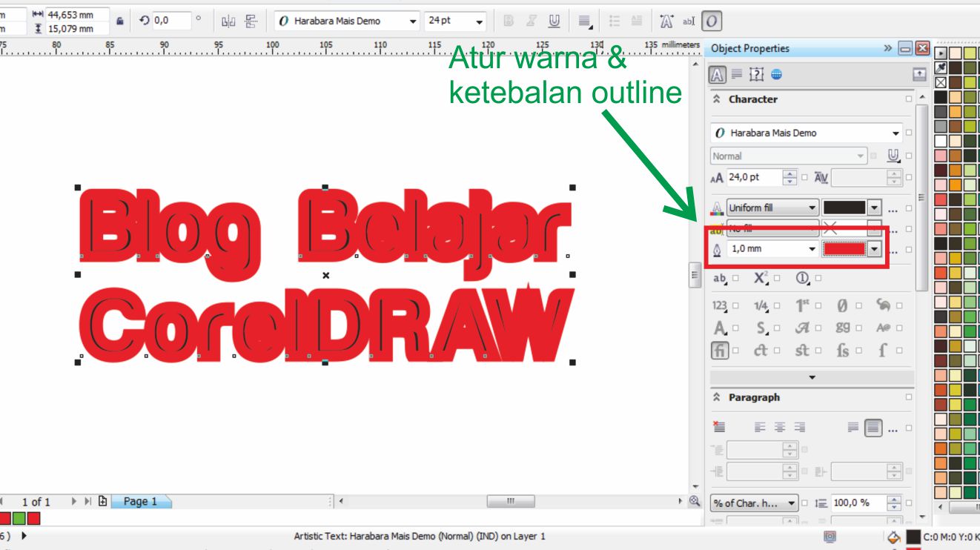Check the box beside the Paragraph header
The height and width of the screenshot is (550, 980).
tap(909, 397)
